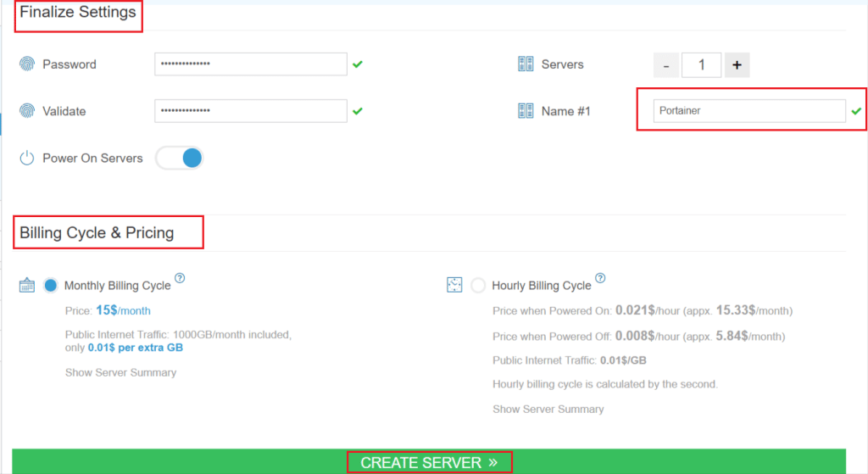Viewport: 868px width, 474px height.
Task: Click the Hourly Billing Cycle label
Action: (x=542, y=286)
